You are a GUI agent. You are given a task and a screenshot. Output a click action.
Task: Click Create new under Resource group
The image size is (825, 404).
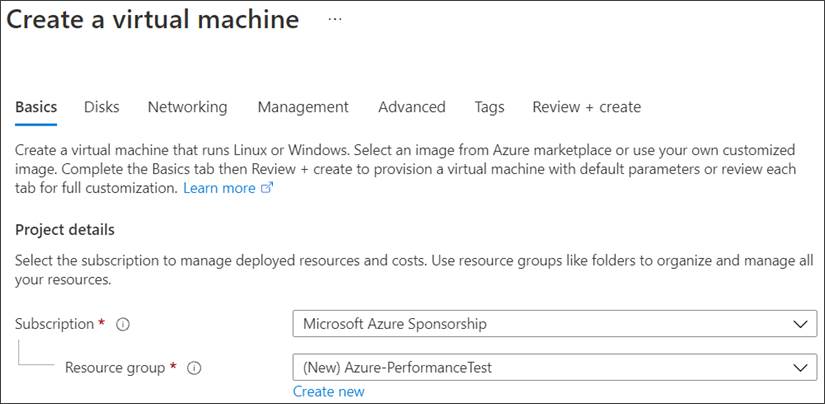(x=329, y=391)
